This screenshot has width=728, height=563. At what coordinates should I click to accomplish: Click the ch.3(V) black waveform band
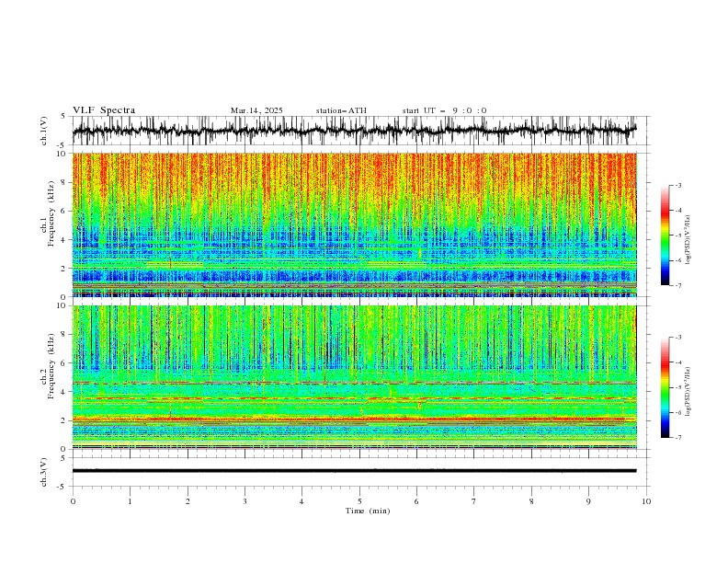tap(354, 471)
